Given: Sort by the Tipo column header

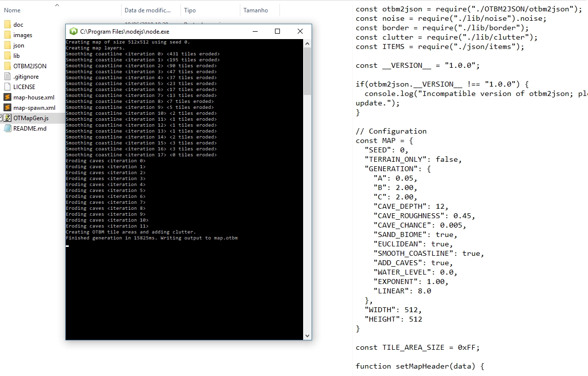Looking at the screenshot, I should (190, 10).
